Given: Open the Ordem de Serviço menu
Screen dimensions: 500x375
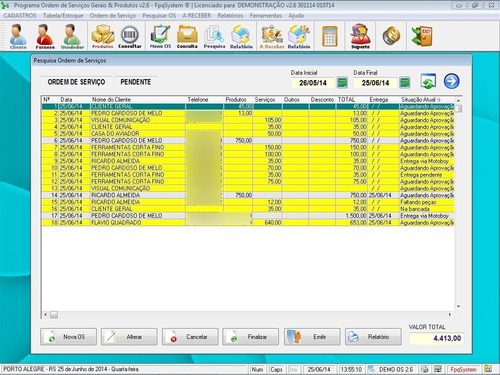Looking at the screenshot, I should [113, 16].
